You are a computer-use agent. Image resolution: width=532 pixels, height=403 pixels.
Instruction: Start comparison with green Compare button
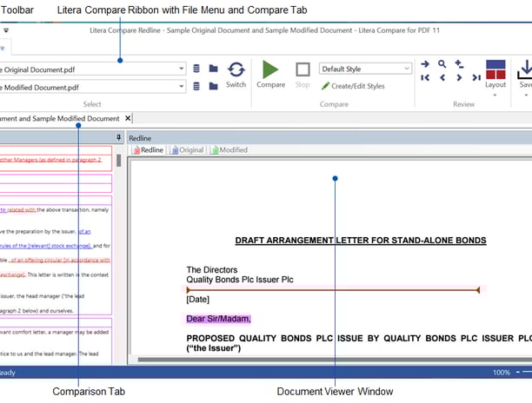point(270,74)
